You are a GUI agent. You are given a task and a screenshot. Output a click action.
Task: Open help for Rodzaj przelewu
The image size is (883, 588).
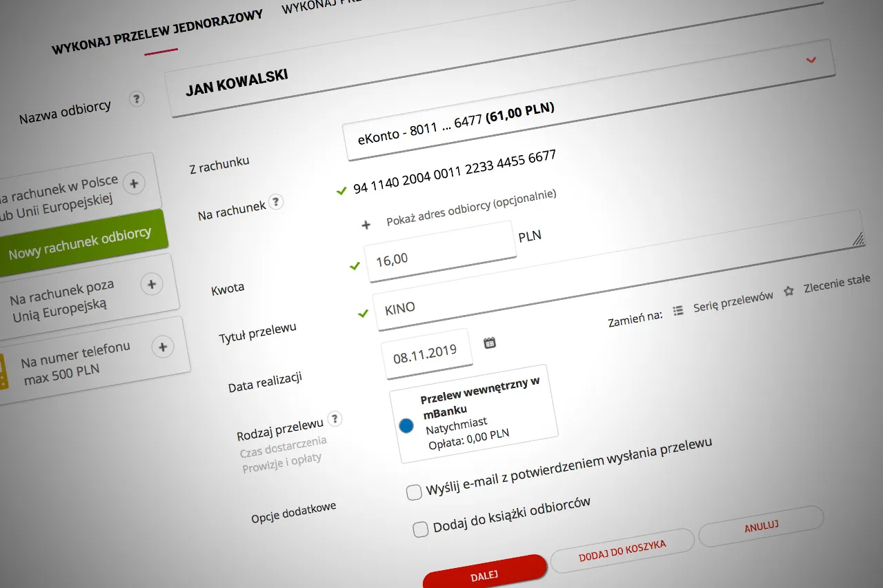pos(335,418)
